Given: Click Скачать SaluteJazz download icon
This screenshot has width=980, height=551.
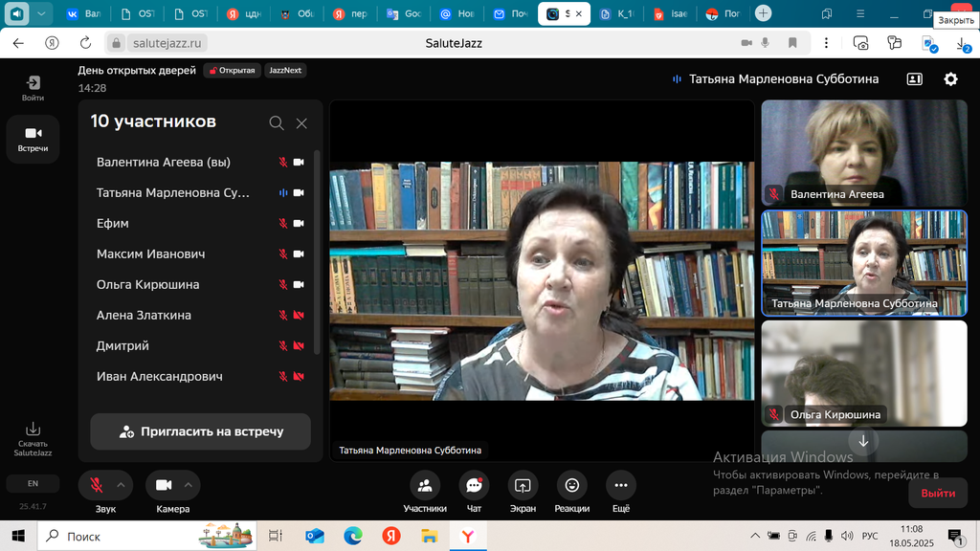Looking at the screenshot, I should pos(33,430).
